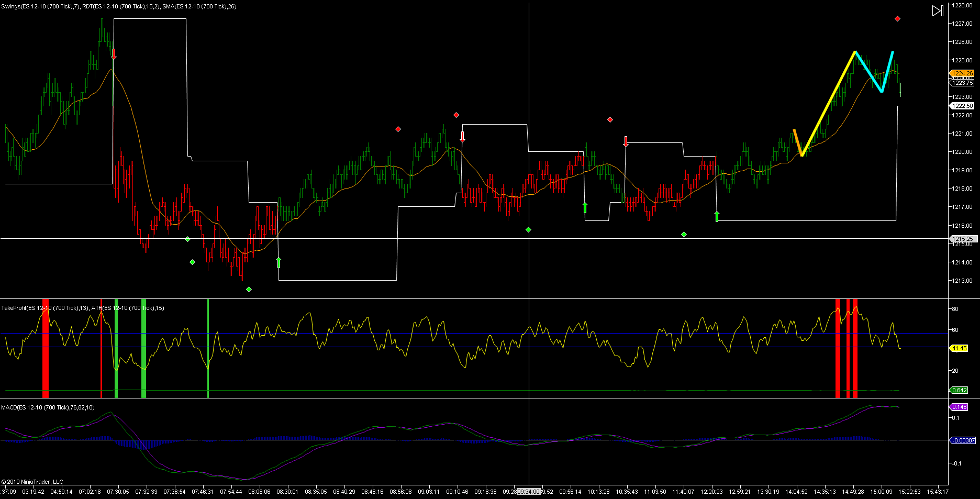Click the red diamond above the 10:35:43 down arrow
The height and width of the screenshot is (499, 980).
(610, 120)
